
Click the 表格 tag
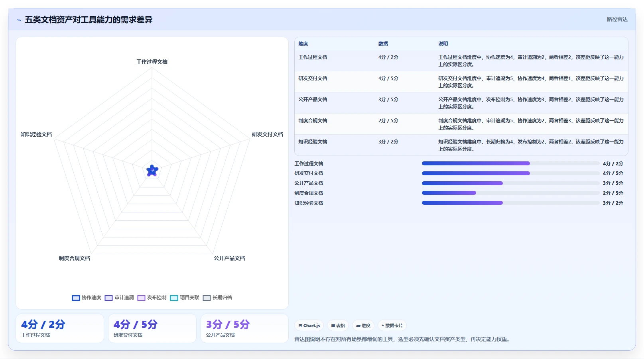tap(338, 326)
